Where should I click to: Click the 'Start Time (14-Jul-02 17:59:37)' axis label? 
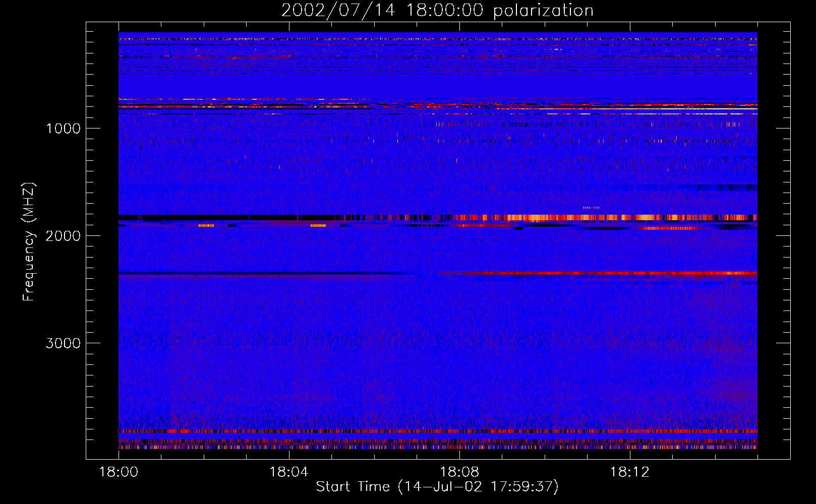[x=437, y=487]
